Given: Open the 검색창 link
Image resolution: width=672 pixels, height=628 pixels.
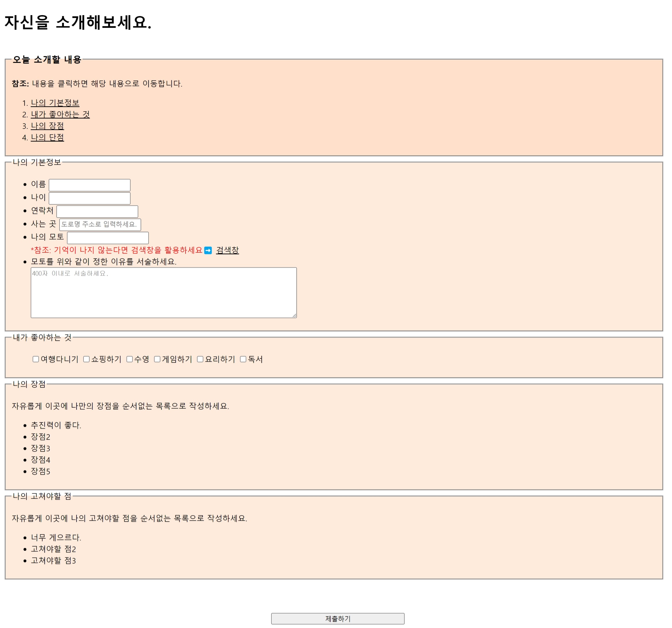Looking at the screenshot, I should click(228, 250).
